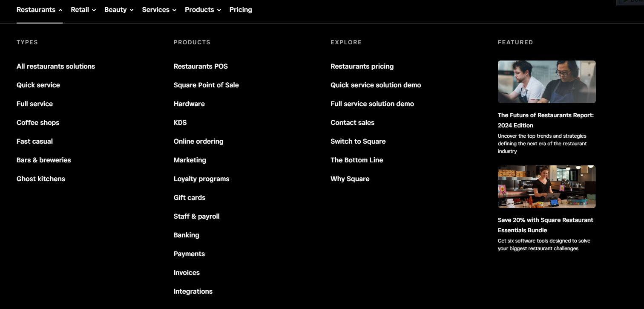Viewport: 644px width, 309px height.
Task: Open Restaurants POS product page
Action: (x=201, y=66)
